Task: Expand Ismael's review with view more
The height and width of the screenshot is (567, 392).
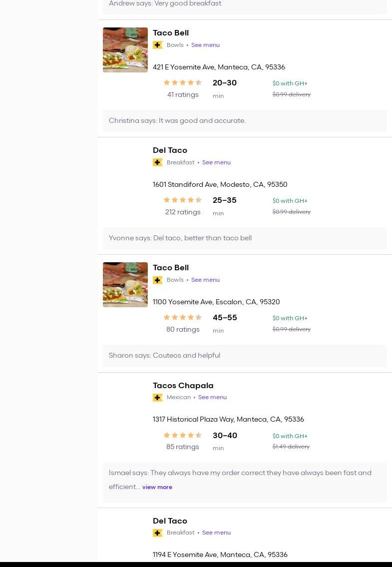Action: point(157,487)
